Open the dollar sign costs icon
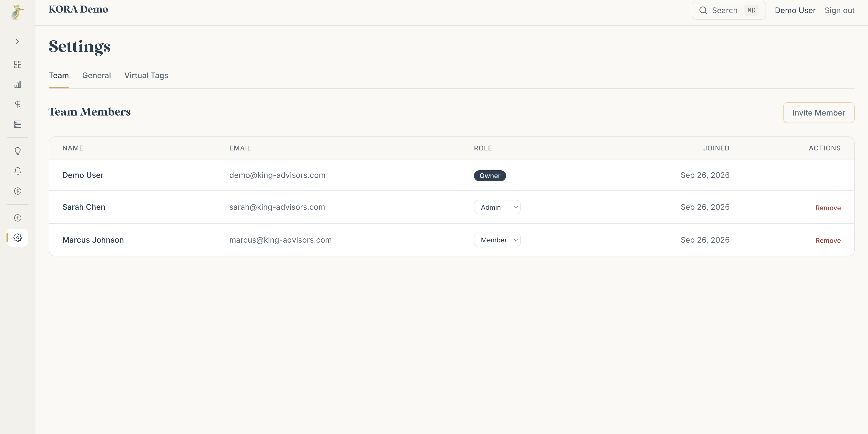The image size is (868, 434). click(18, 104)
